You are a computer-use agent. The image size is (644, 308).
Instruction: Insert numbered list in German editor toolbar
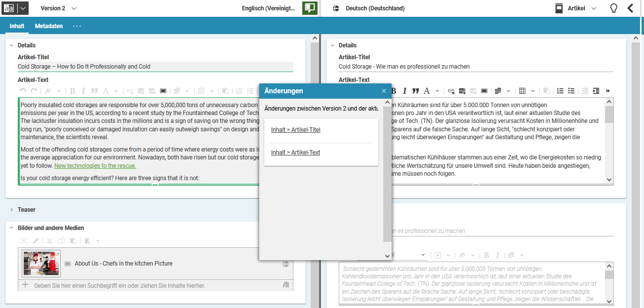[560, 91]
